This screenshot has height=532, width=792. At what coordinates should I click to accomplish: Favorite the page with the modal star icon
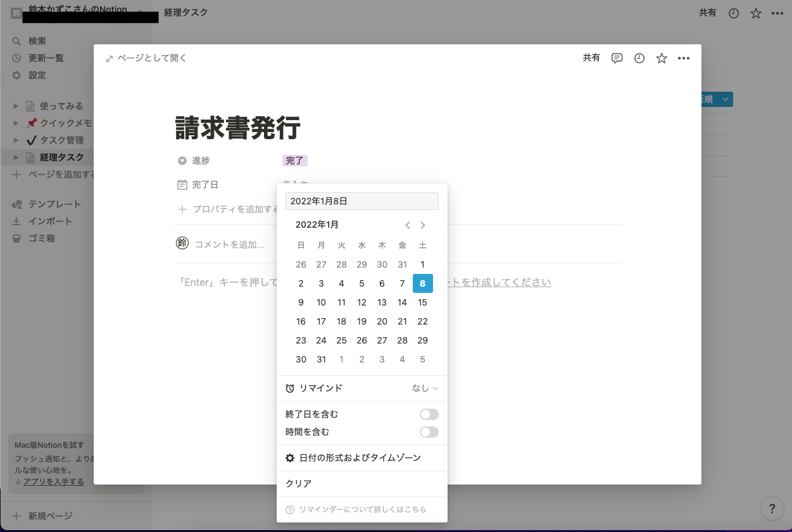pyautogui.click(x=662, y=58)
